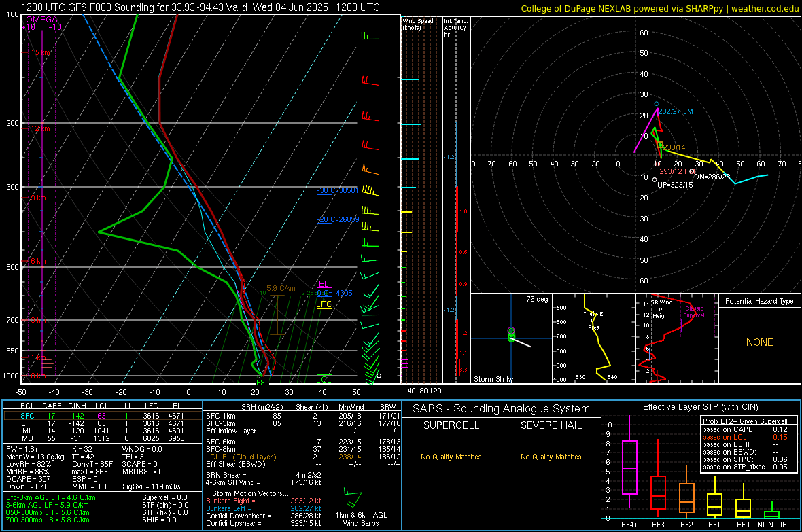This screenshot has height=532, width=802.
Task: Click the DN=286/28 label on the hodograph
Action: point(712,177)
